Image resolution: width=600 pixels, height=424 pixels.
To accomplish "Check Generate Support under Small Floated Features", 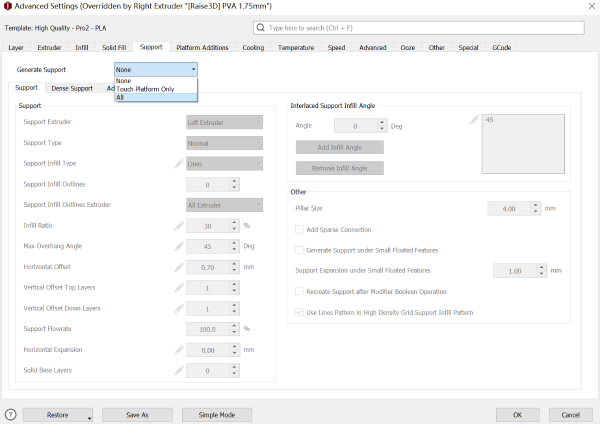I will (300, 249).
